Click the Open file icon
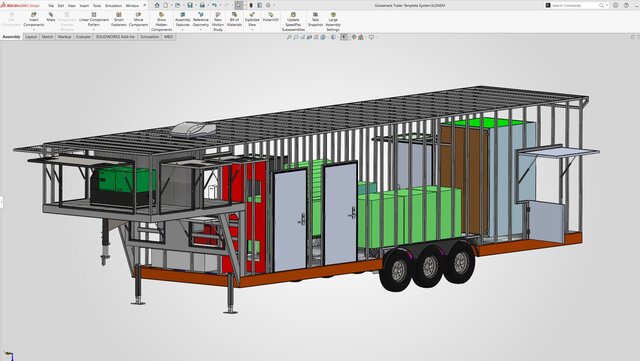 coord(178,5)
